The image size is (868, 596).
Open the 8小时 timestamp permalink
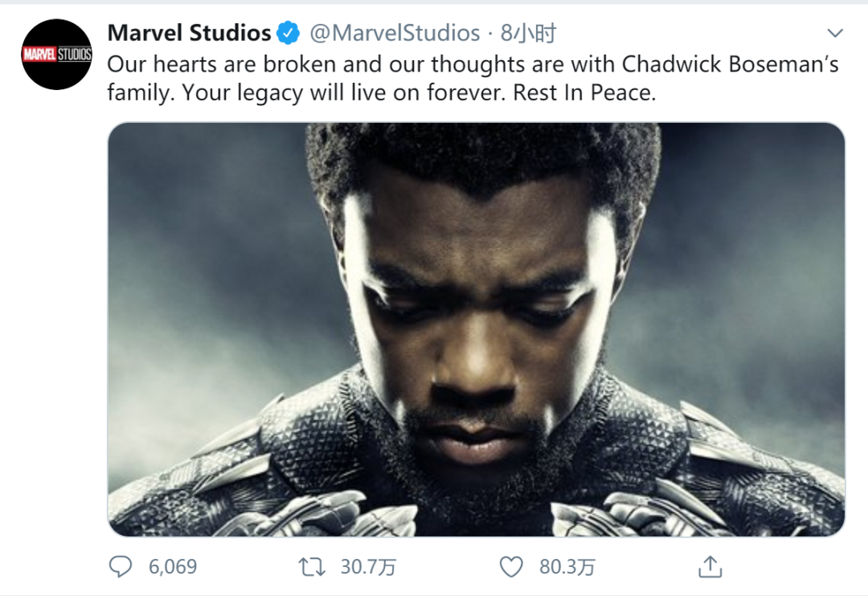528,33
